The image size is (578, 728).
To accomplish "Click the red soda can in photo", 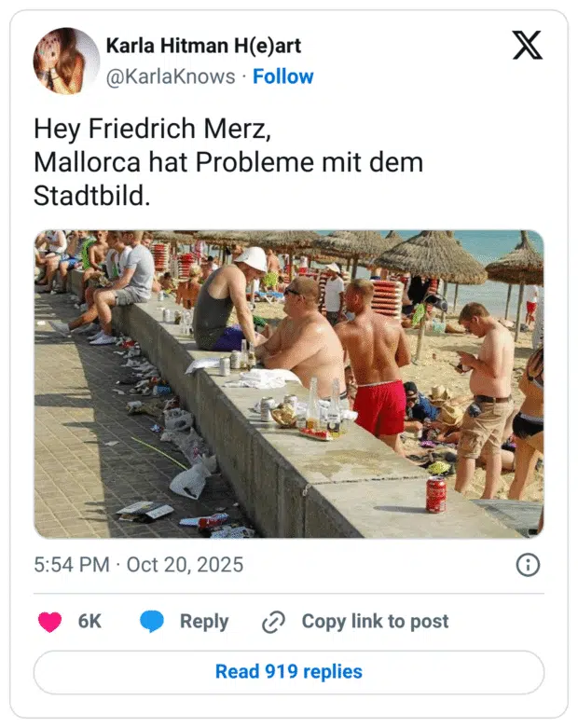I will (435, 494).
